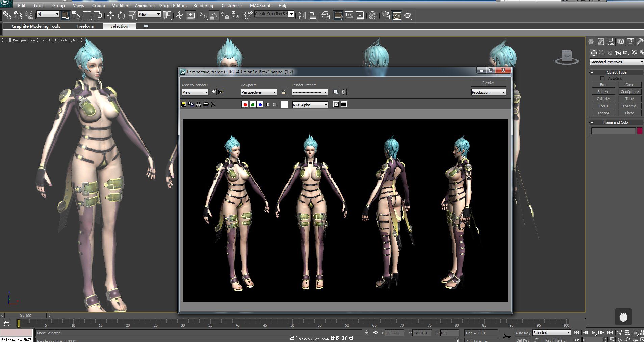Viewport: 644px width, 342px height.
Task: Toggle alpha channel display in render window
Action: pos(267,105)
